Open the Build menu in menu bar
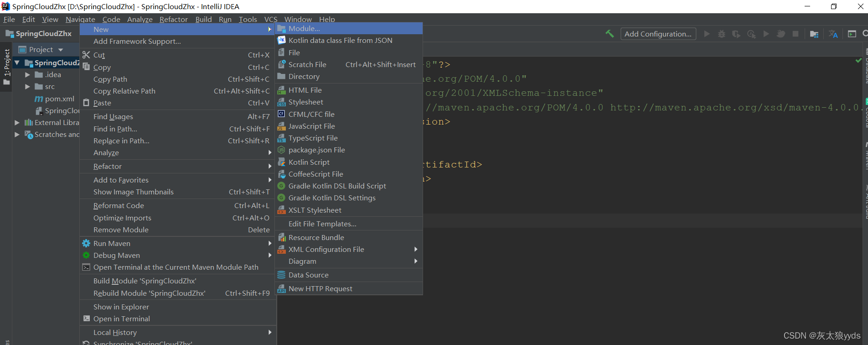This screenshot has height=345, width=868. [203, 19]
